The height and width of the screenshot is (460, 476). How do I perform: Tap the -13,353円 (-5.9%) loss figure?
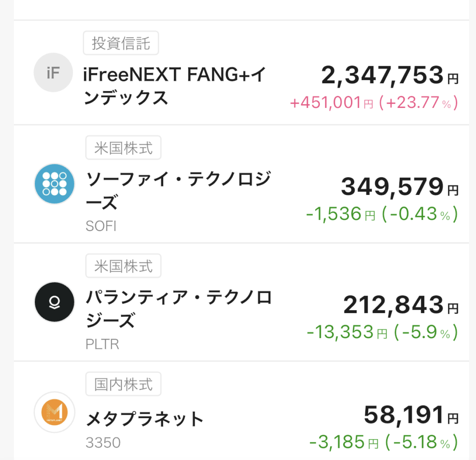coord(382,332)
